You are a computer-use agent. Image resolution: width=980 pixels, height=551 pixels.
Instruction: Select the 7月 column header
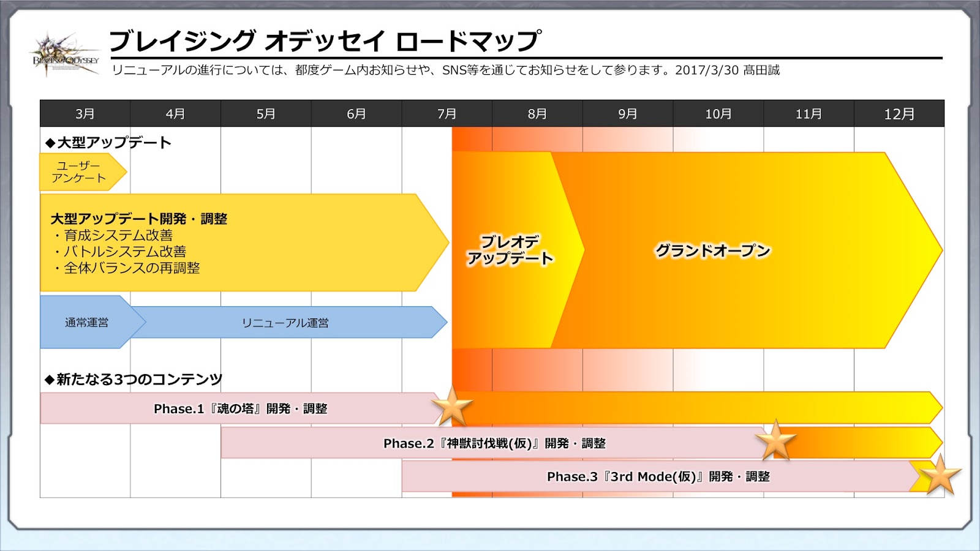447,114
